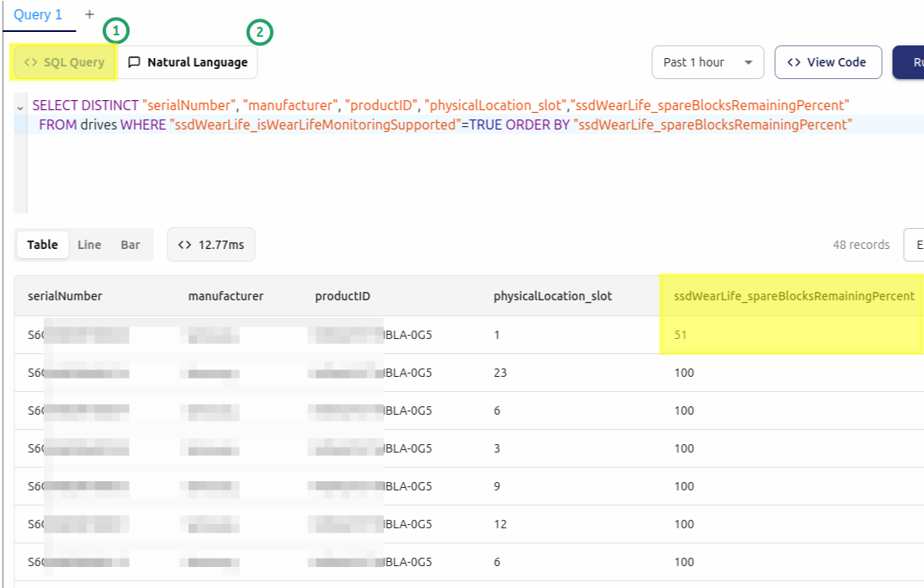The image size is (924, 588).
Task: Click the code icon next to 12.77ms
Action: 184,245
